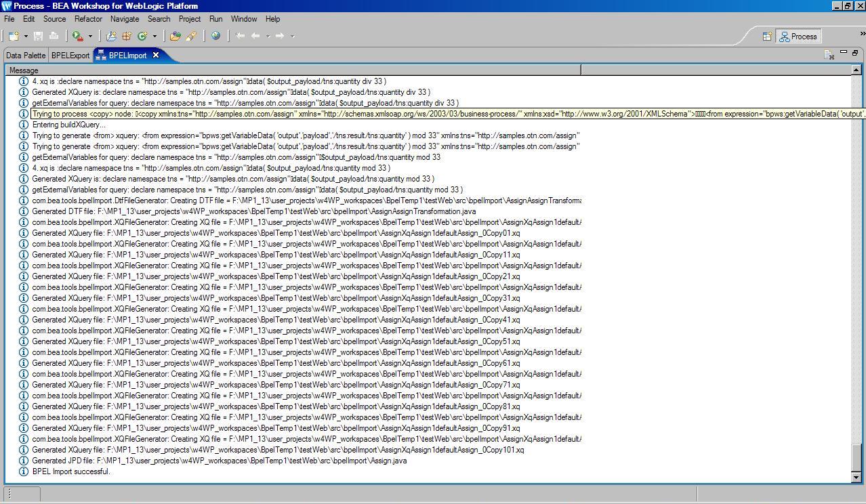This screenshot has width=866, height=504.
Task: Open the Forward history dropdown arrow
Action: (x=292, y=36)
